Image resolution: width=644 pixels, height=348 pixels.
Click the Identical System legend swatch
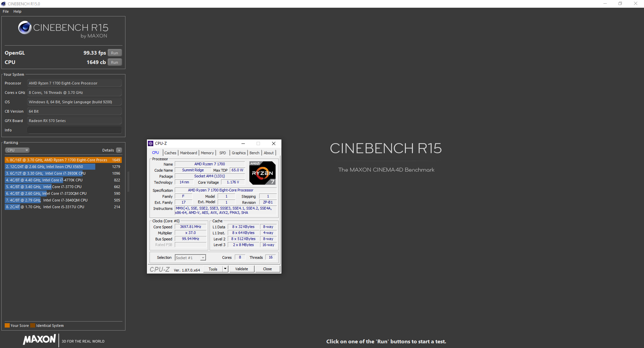(x=33, y=326)
